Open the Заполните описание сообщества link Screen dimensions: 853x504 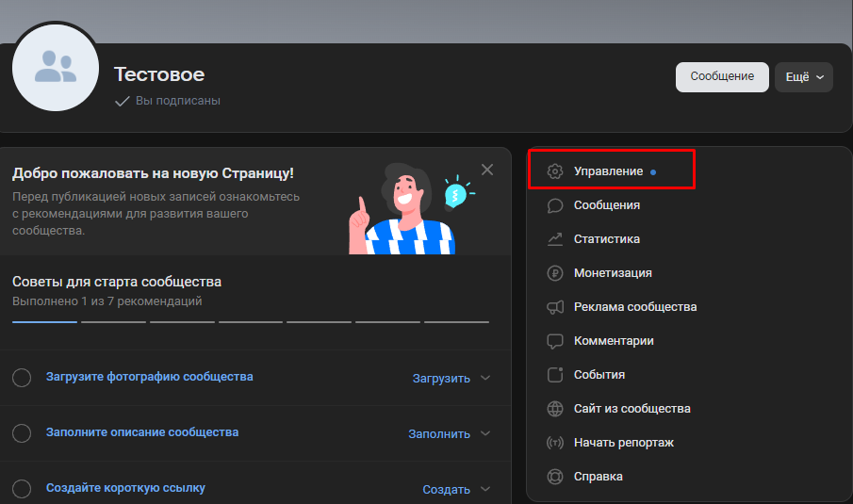click(142, 432)
